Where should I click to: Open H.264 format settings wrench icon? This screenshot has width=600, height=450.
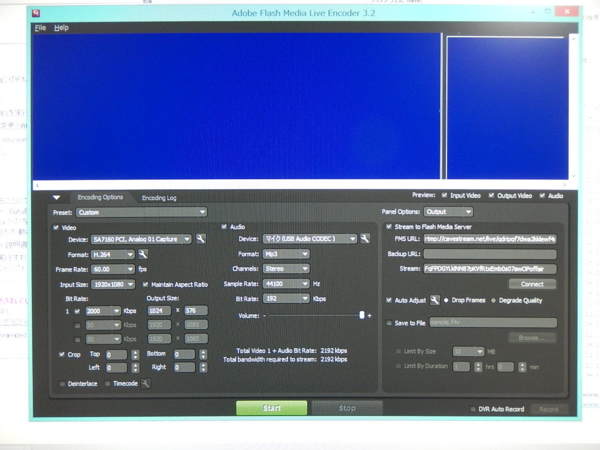click(x=143, y=254)
